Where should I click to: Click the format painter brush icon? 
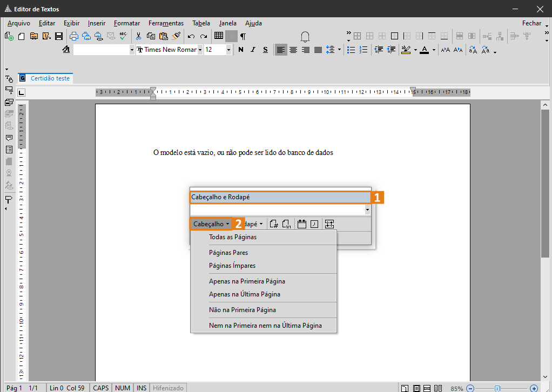coord(176,36)
